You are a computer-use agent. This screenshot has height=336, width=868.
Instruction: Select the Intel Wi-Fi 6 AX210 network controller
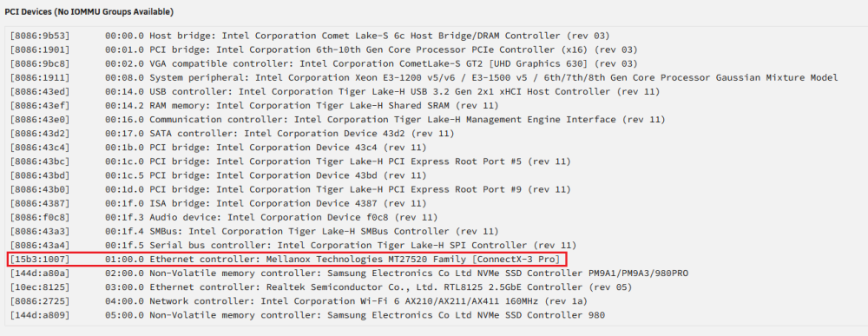(x=299, y=301)
